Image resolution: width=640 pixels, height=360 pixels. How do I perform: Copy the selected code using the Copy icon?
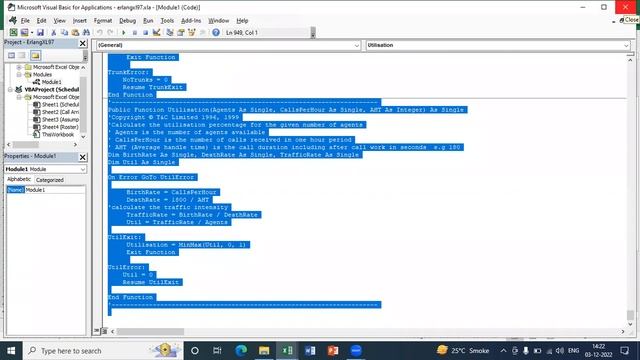tap(64, 33)
